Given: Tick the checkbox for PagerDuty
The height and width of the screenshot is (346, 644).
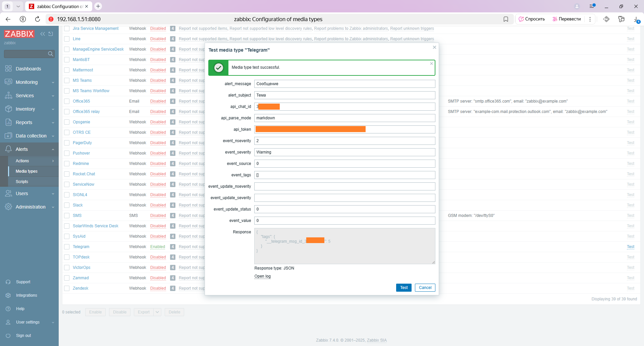Looking at the screenshot, I should click(67, 143).
